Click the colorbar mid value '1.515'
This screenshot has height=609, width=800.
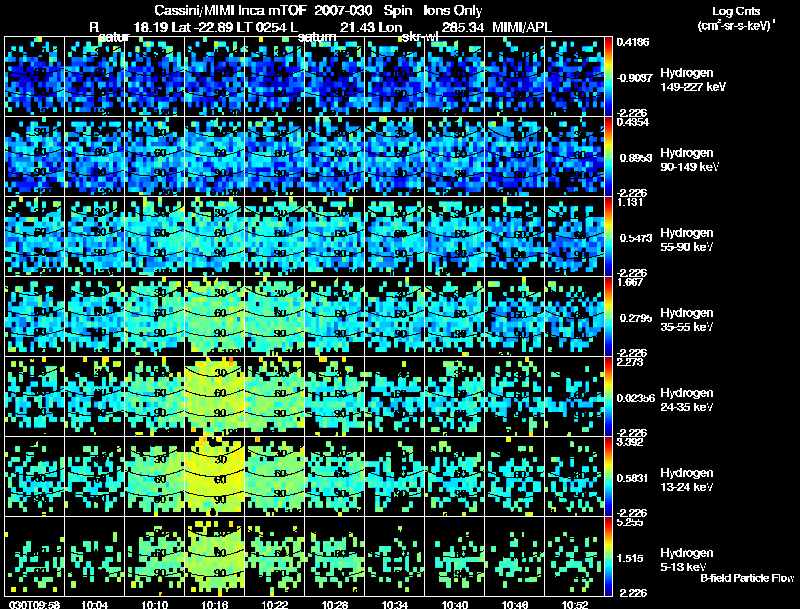(x=630, y=558)
